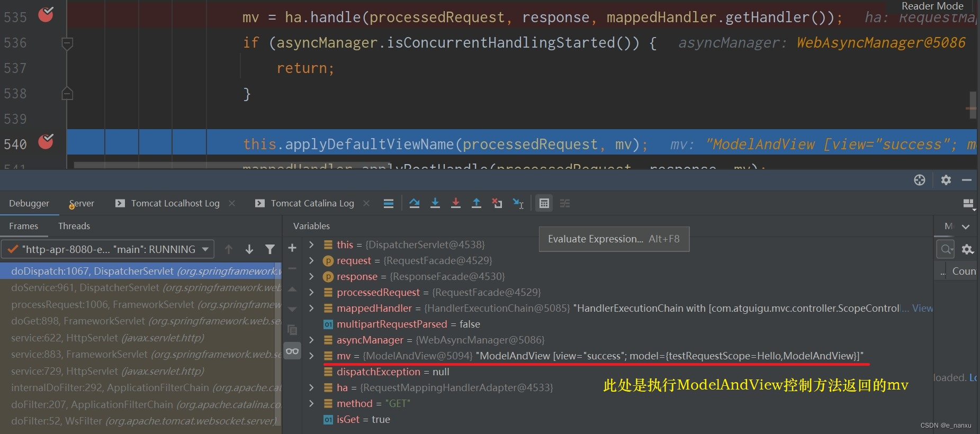
Task: Click the previous frame up arrow
Action: pos(229,249)
